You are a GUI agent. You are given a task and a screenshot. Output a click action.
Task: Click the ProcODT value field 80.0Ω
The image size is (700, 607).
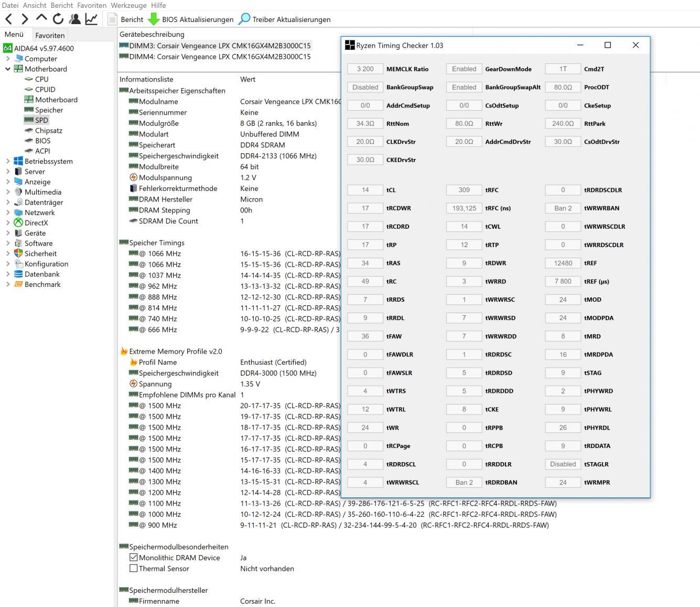tap(563, 87)
